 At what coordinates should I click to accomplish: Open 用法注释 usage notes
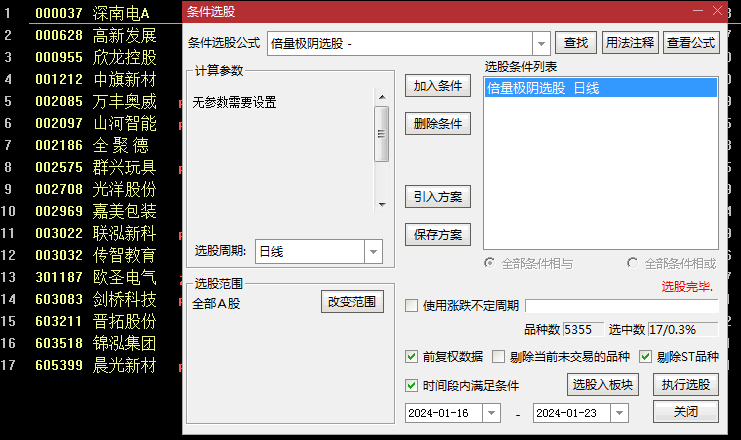pyautogui.click(x=630, y=43)
